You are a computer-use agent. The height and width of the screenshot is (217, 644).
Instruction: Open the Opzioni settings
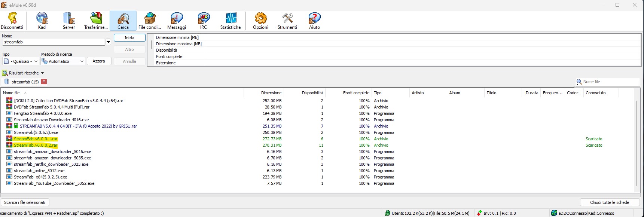[260, 21]
